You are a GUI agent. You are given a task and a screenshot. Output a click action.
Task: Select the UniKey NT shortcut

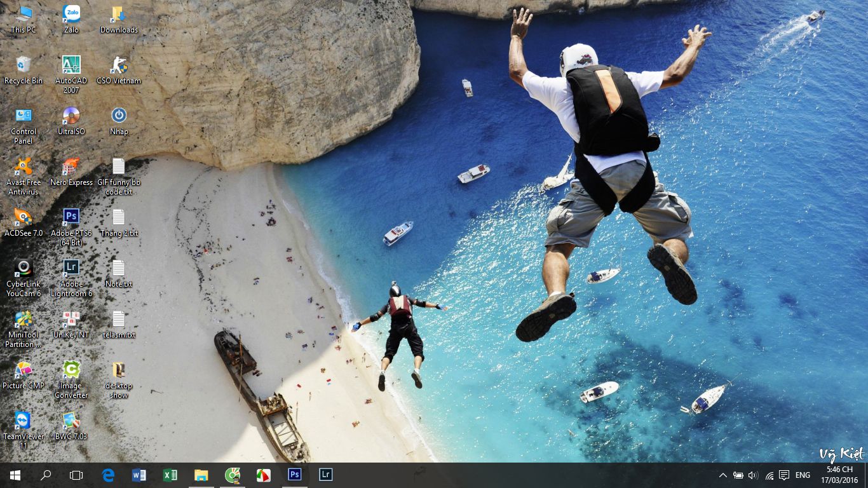click(x=71, y=324)
